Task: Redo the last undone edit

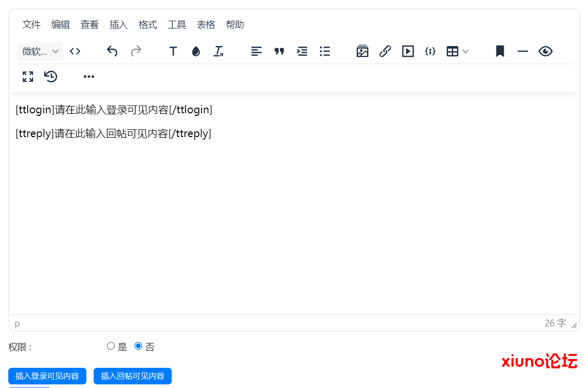Action: pyautogui.click(x=135, y=51)
